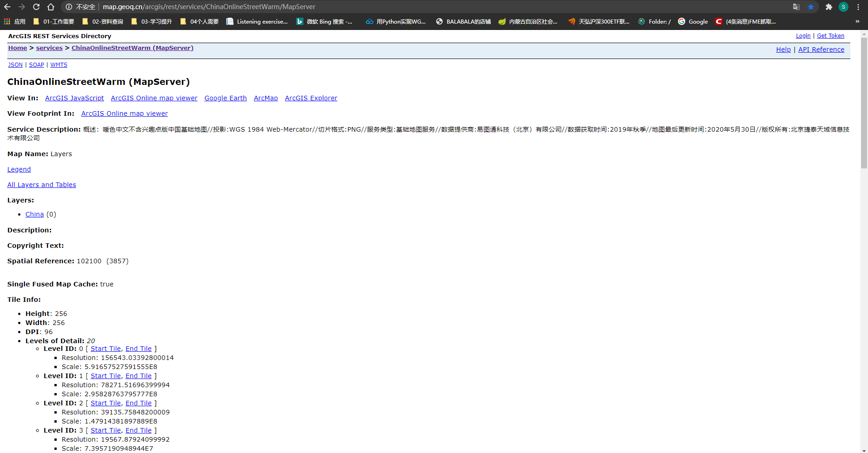
Task: Click the 应用 apps grid shortcut
Action: pos(7,21)
